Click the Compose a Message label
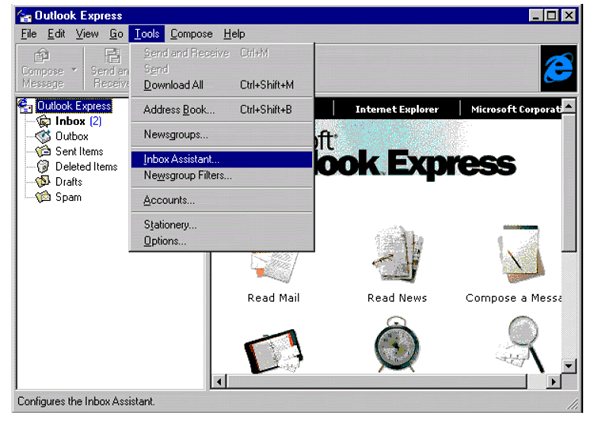600x432 pixels. click(514, 298)
